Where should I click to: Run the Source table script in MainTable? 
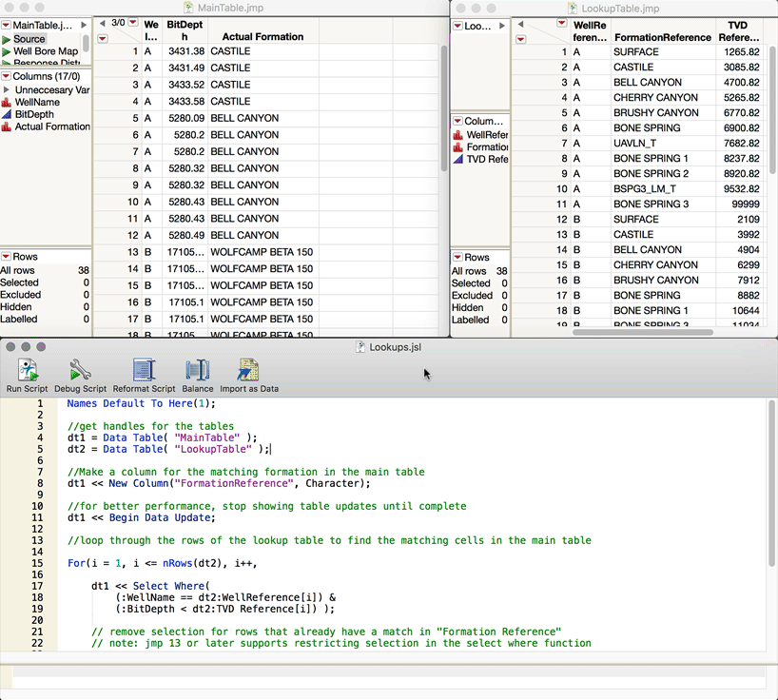point(7,39)
